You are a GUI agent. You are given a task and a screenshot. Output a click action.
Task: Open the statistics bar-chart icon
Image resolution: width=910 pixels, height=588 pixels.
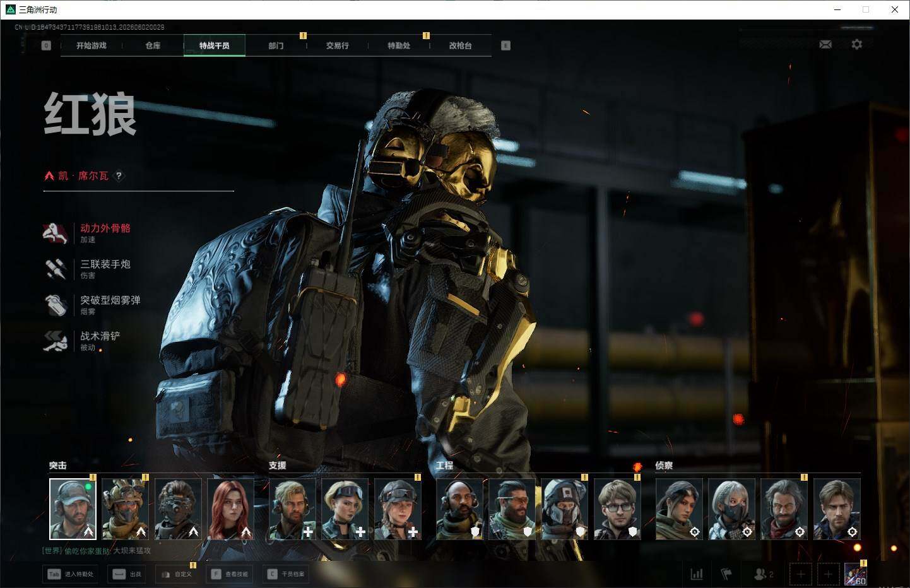point(697,574)
